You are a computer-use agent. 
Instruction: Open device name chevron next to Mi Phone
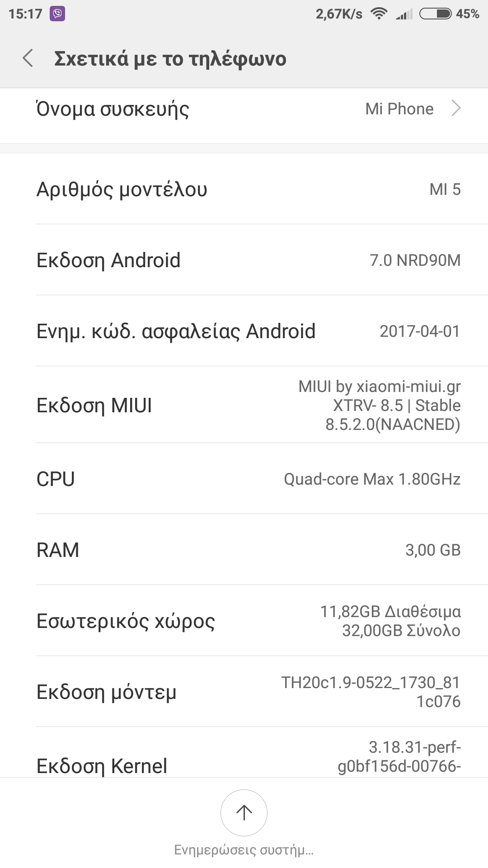point(456,108)
